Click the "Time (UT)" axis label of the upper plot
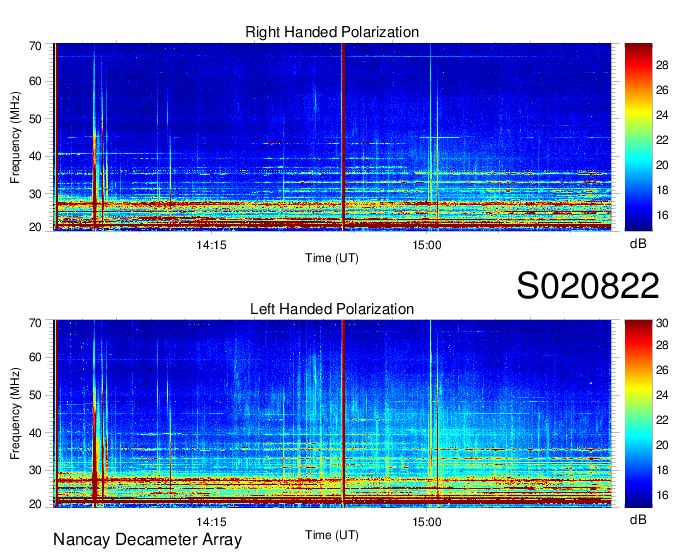 332,258
